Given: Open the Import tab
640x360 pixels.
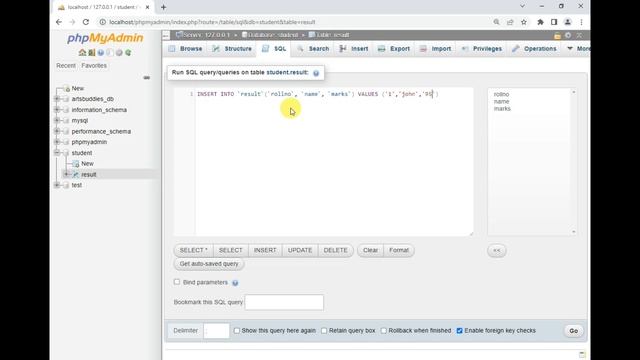Looking at the screenshot, I should coord(436,49).
